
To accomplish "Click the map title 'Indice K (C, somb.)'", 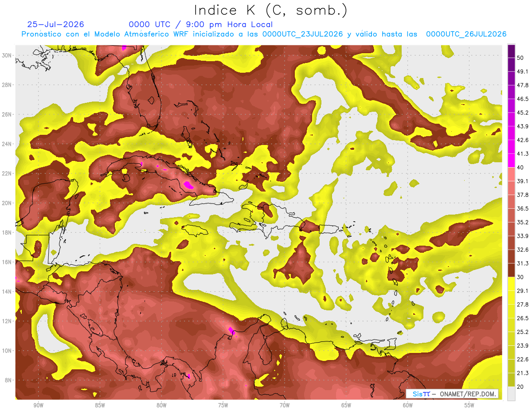I will 271,11.
